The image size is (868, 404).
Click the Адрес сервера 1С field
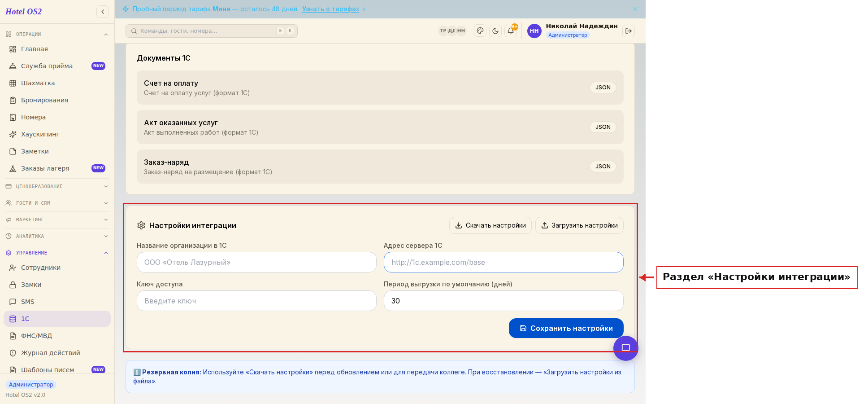pos(503,262)
